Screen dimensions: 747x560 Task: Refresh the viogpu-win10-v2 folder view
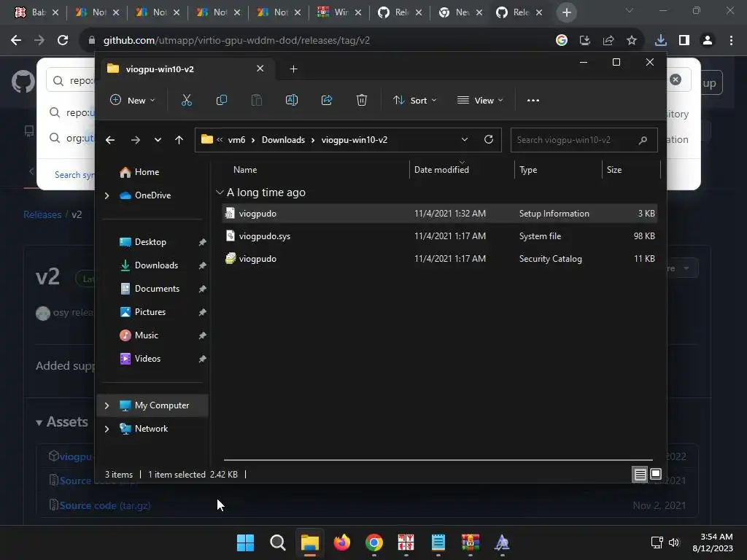(488, 139)
